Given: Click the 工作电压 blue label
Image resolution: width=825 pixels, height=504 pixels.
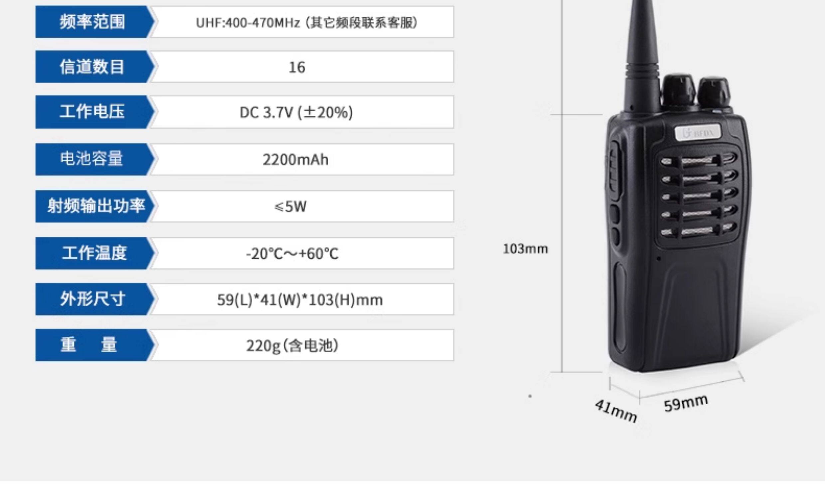Looking at the screenshot, I should pos(94,112).
